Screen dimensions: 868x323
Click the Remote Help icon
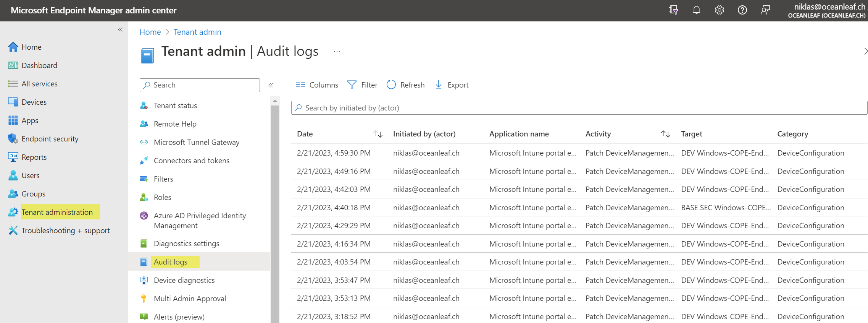[144, 124]
